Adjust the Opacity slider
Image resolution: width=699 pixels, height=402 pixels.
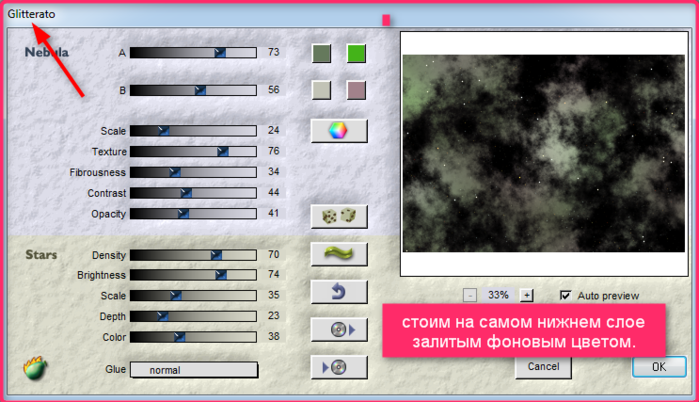click(x=193, y=213)
